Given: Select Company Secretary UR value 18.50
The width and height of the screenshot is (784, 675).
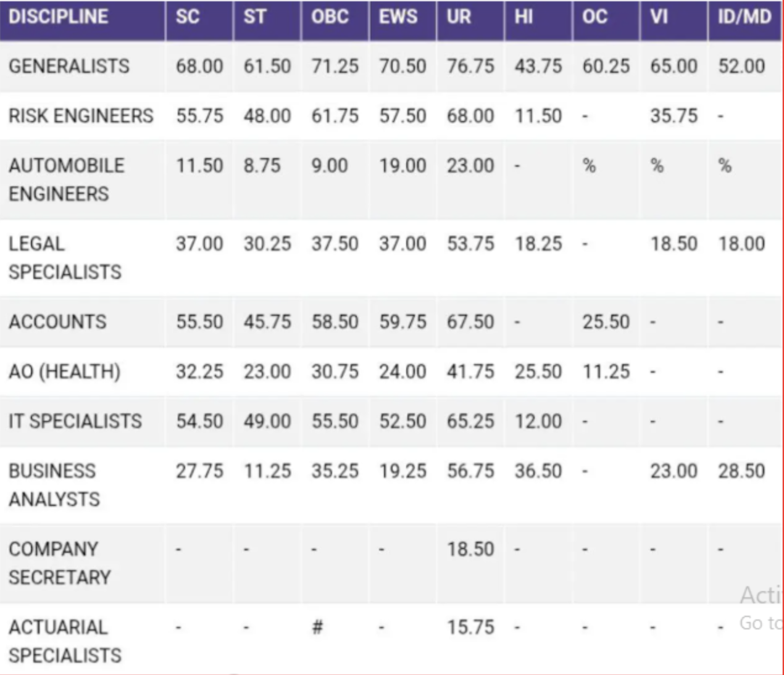Looking at the screenshot, I should click(470, 549).
